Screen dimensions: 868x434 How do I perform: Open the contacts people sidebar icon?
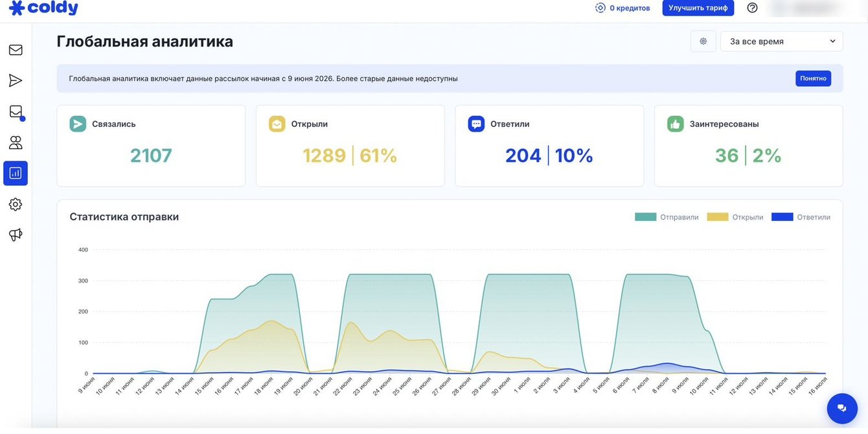[16, 143]
